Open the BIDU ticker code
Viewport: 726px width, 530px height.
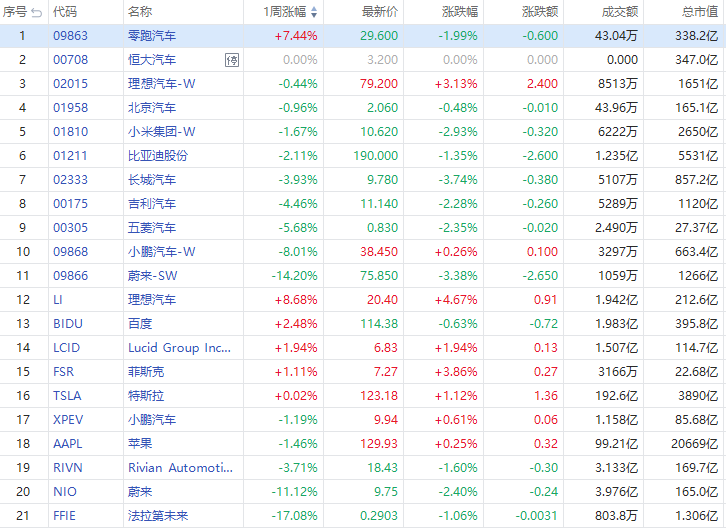point(68,324)
